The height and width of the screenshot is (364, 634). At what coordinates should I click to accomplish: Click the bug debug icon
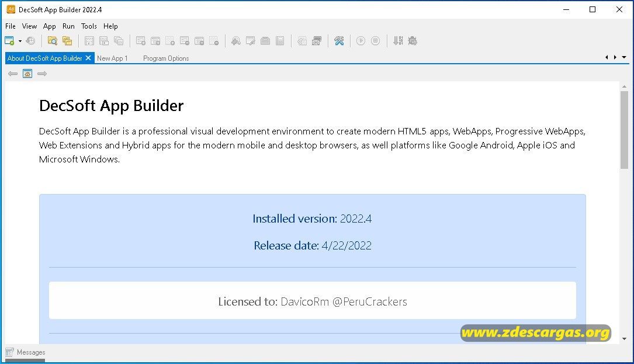coord(413,40)
